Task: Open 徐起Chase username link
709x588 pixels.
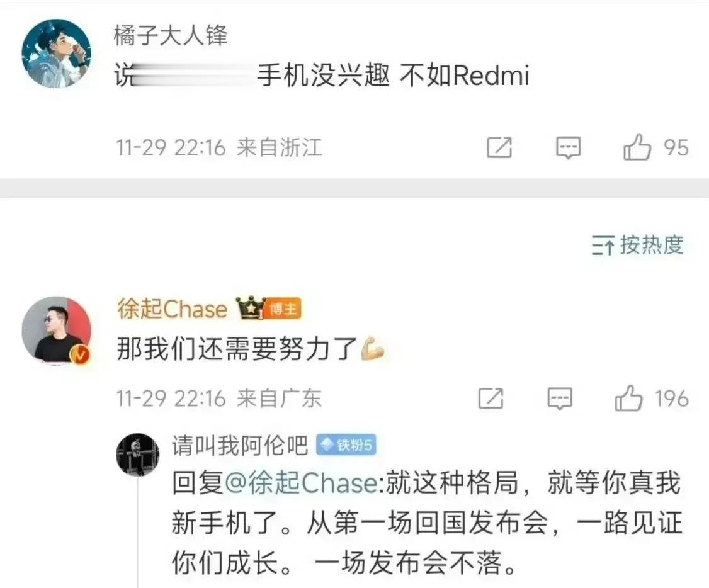Action: (x=172, y=308)
